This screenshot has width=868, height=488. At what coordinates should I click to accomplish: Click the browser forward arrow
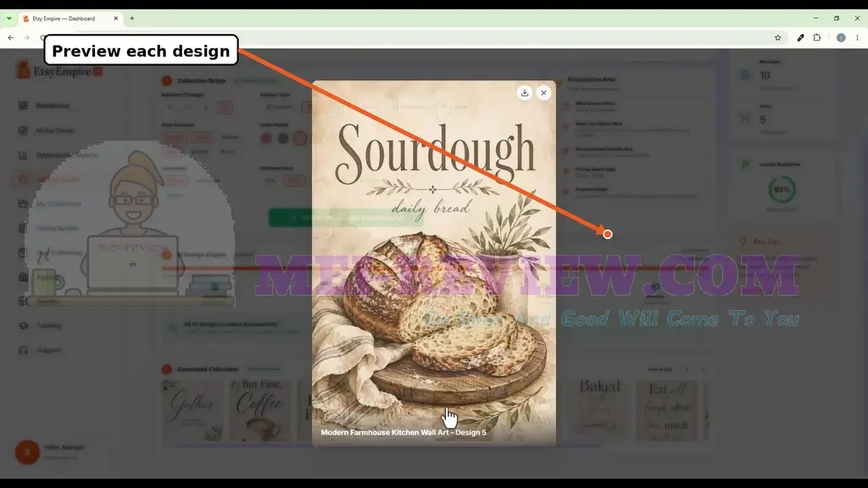click(x=26, y=37)
